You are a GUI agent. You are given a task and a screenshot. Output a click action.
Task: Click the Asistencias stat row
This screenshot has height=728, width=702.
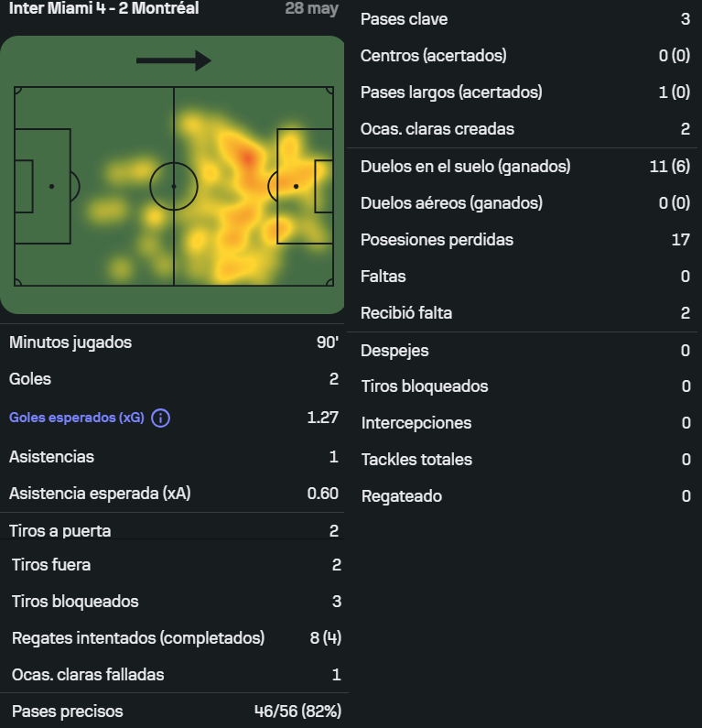174,457
